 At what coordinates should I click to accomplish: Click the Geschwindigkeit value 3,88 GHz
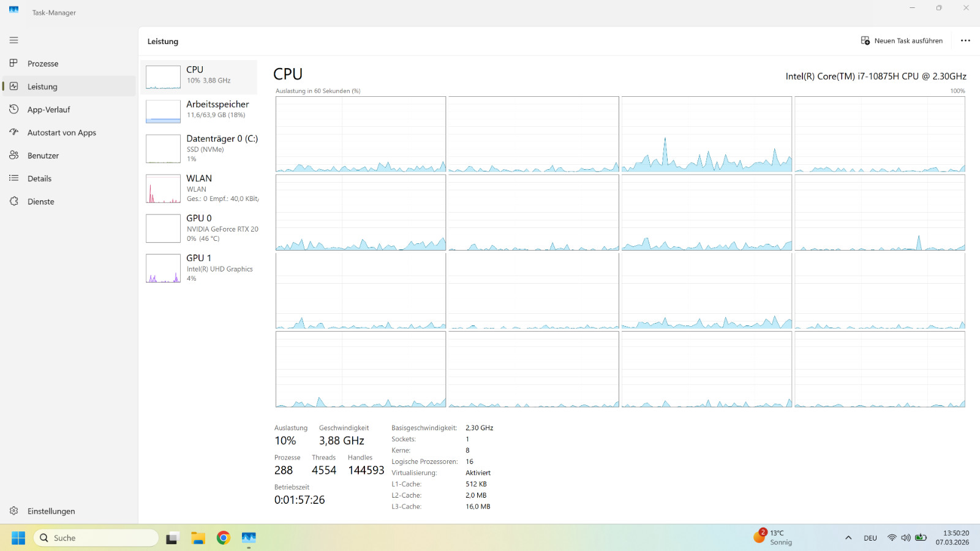pyautogui.click(x=342, y=441)
